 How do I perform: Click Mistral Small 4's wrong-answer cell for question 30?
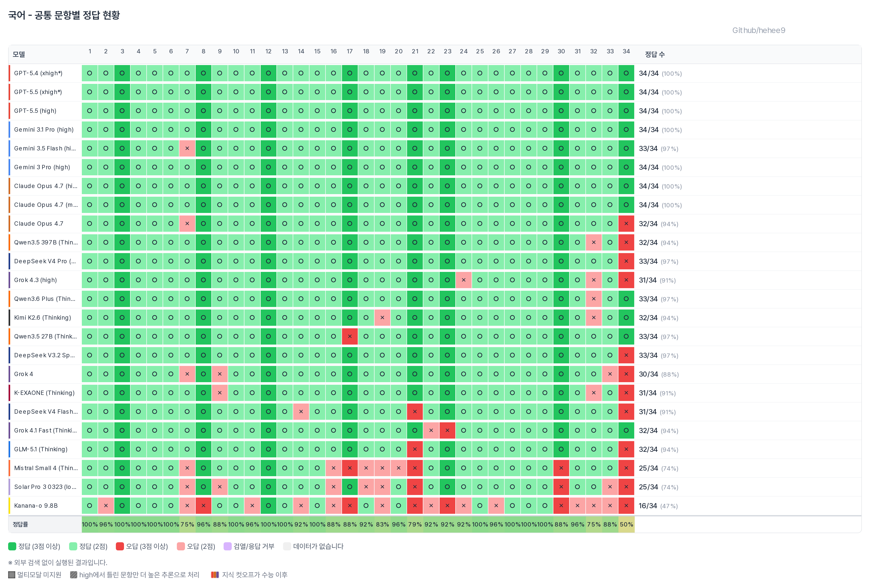pos(561,468)
